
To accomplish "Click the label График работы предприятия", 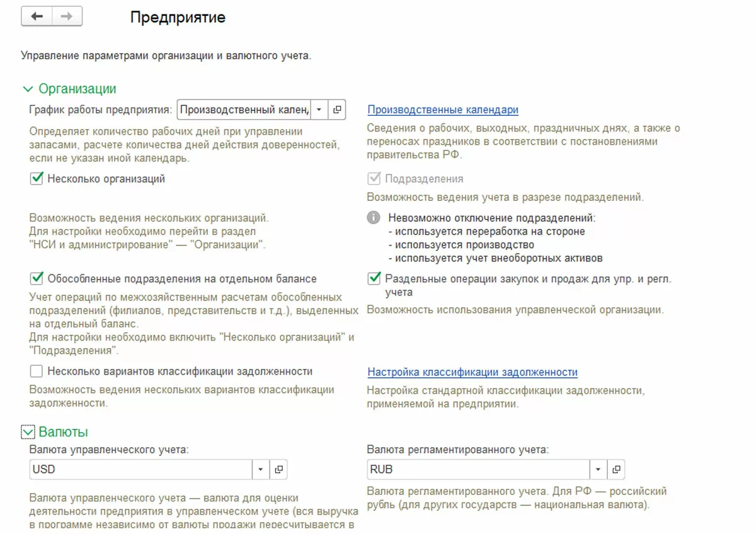I will [x=101, y=110].
